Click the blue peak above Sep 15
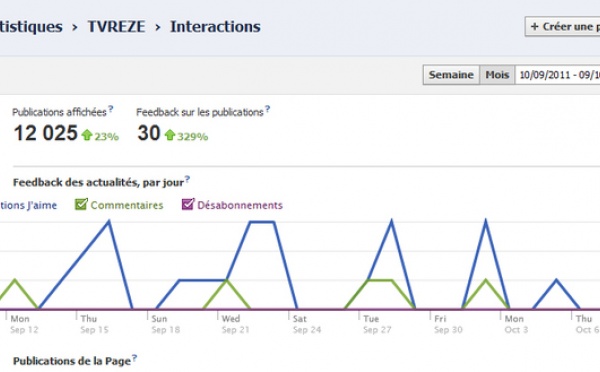This screenshot has width=600, height=372. [109, 221]
